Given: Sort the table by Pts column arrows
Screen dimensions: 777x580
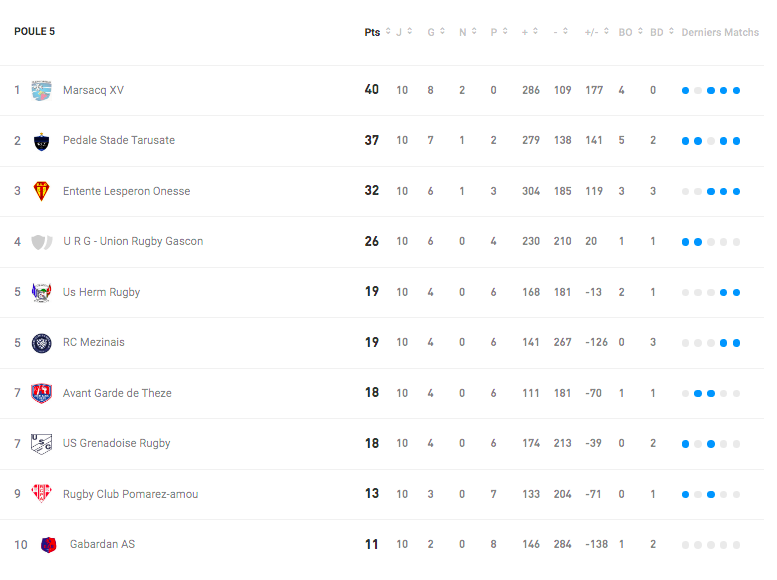Looking at the screenshot, I should click(x=388, y=31).
